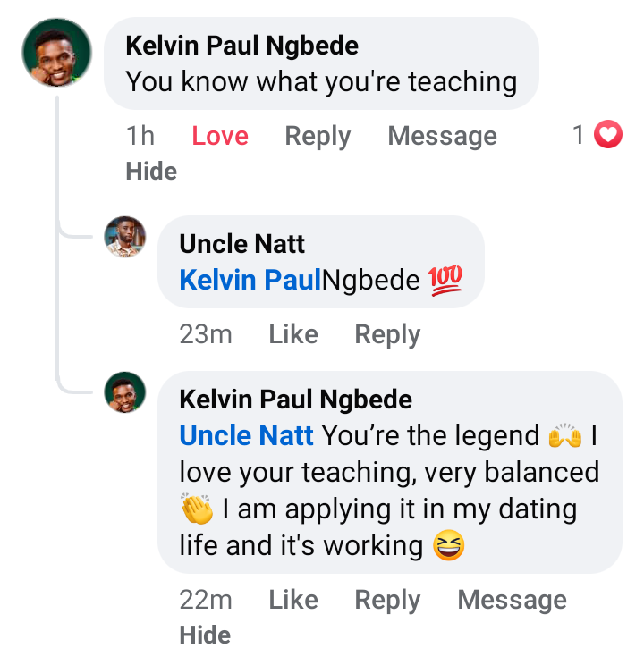The image size is (644, 648).
Task: Open the blue 'Kelvin Paul' mention link
Action: coord(250,280)
